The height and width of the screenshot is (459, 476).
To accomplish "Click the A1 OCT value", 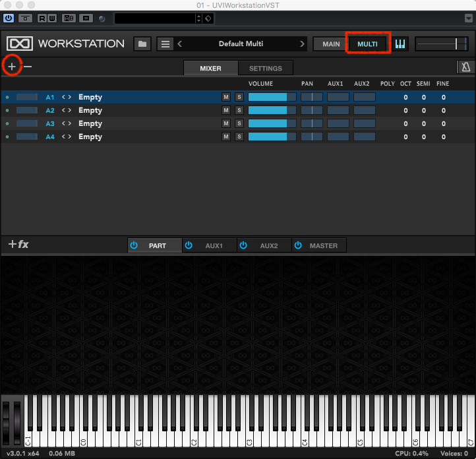I will (405, 97).
